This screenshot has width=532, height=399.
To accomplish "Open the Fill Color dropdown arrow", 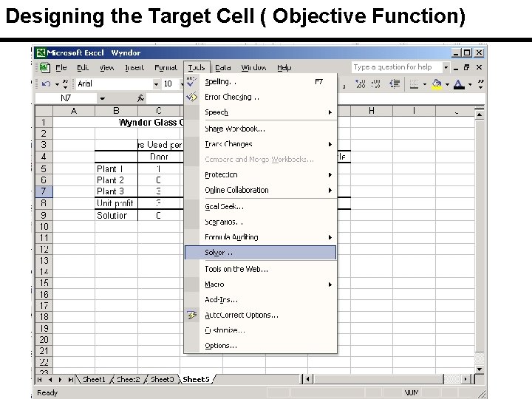I will tap(447, 84).
